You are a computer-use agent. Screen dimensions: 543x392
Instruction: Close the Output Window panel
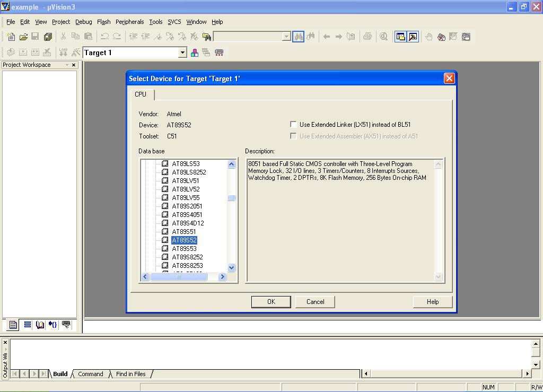coord(5,342)
